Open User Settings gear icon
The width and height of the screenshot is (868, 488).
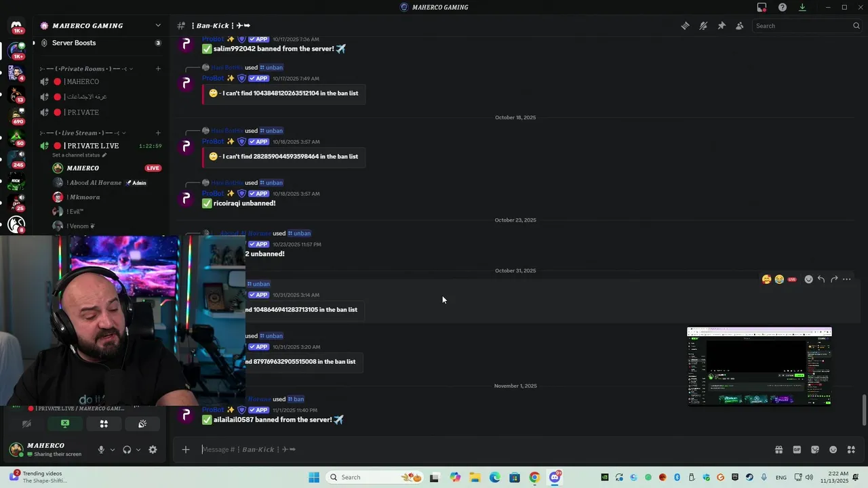pyautogui.click(x=153, y=449)
